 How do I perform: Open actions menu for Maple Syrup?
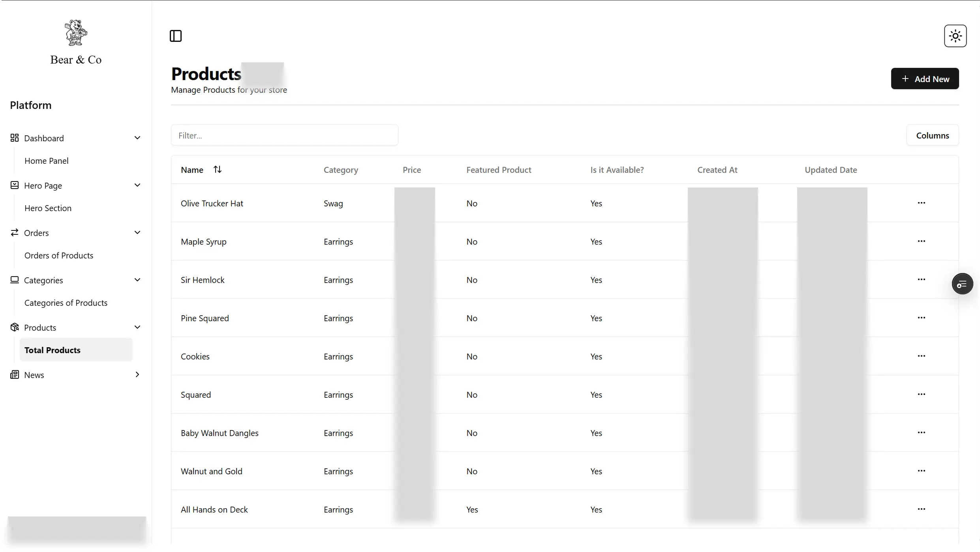(x=922, y=241)
